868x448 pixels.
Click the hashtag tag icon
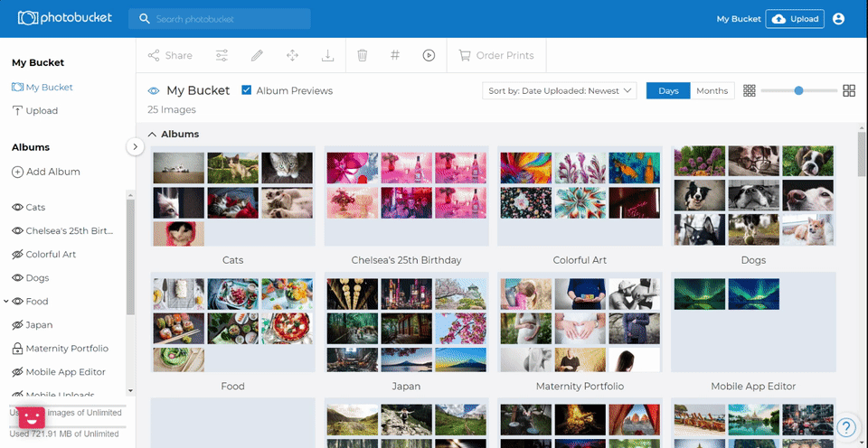click(395, 55)
